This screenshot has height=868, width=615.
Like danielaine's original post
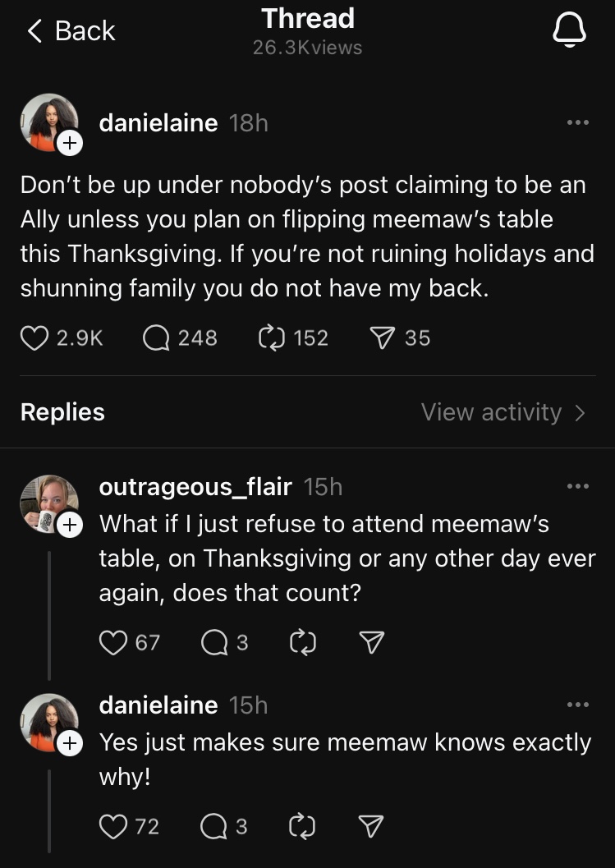34,338
